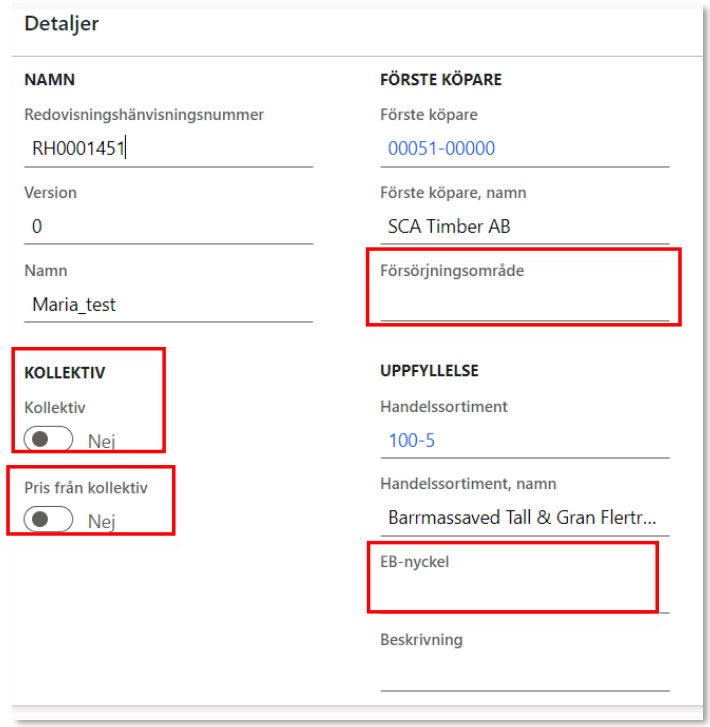Image resolution: width=710 pixels, height=727 pixels.
Task: Click the Version field showing 0
Action: coord(168,226)
